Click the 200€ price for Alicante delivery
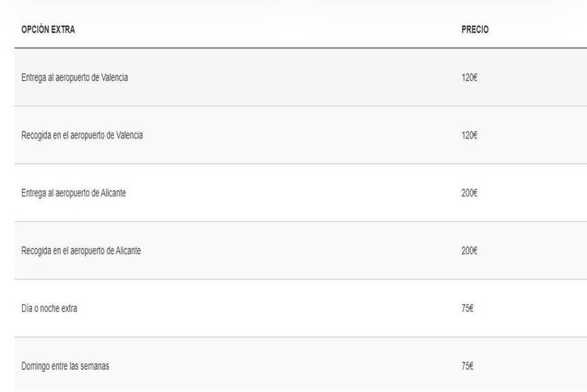587x392 pixels. (x=469, y=193)
